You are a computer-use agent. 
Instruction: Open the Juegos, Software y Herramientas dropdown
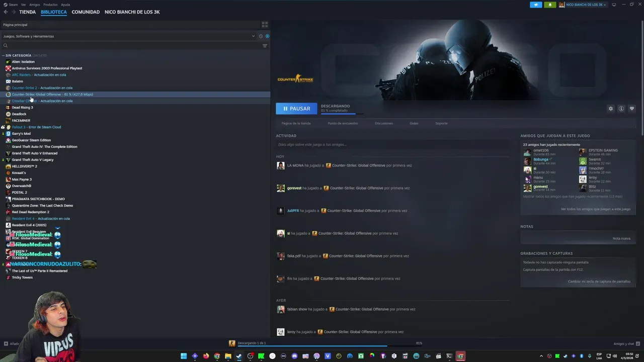click(129, 36)
